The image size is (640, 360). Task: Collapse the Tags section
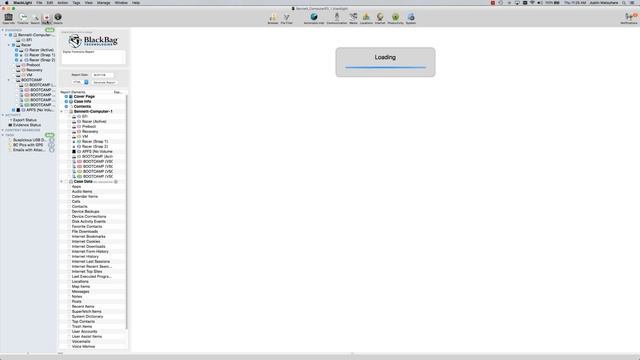coord(3,135)
